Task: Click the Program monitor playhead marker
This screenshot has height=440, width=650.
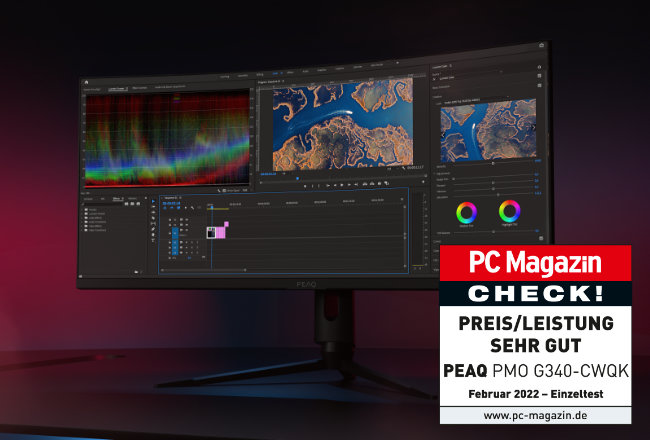Action: point(297,179)
